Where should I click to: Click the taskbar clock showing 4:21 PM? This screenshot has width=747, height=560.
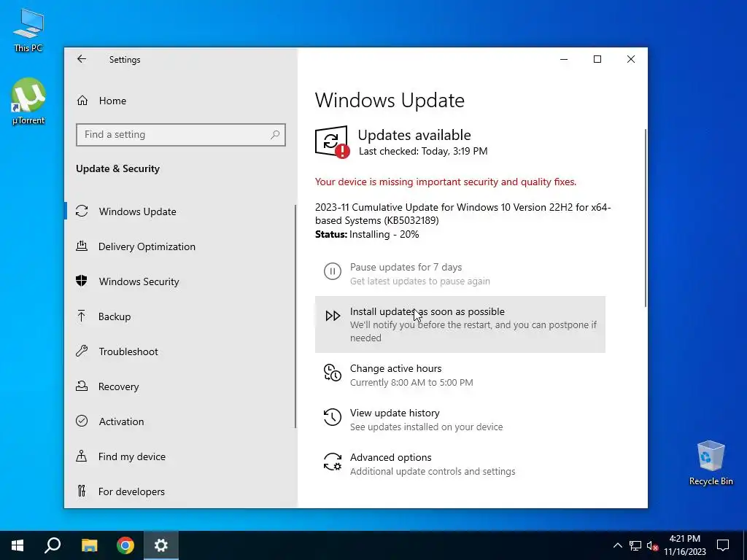point(684,545)
